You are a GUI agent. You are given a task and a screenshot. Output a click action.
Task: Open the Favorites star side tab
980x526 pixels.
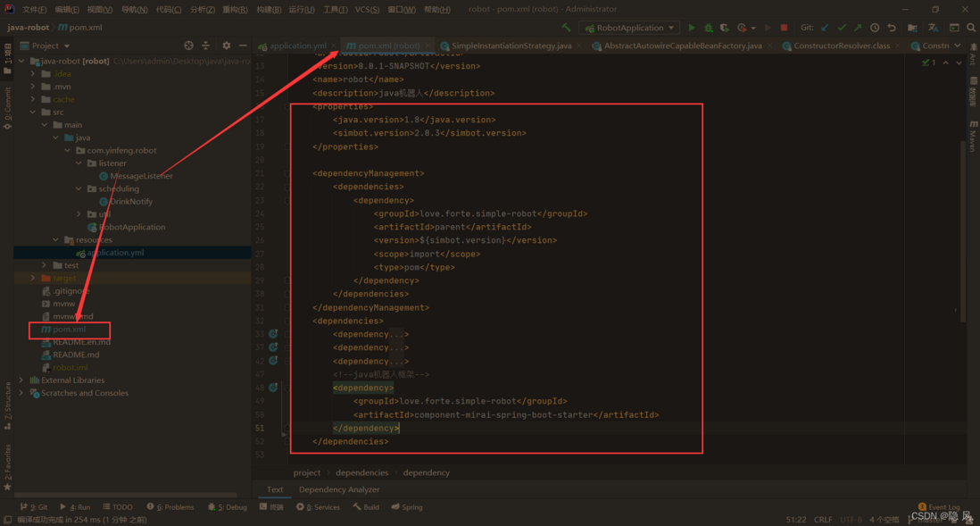tap(7, 466)
